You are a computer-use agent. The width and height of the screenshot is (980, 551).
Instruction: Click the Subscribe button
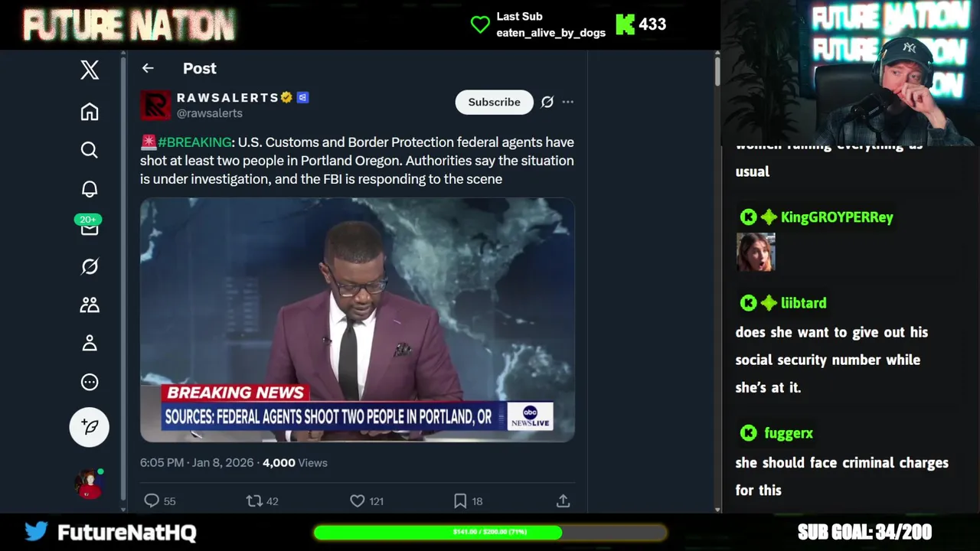pyautogui.click(x=494, y=102)
